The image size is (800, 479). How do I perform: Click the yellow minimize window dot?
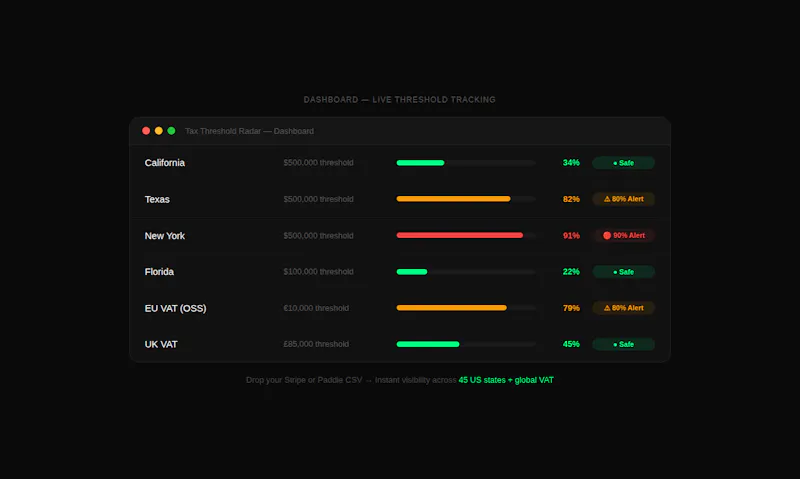tap(159, 131)
